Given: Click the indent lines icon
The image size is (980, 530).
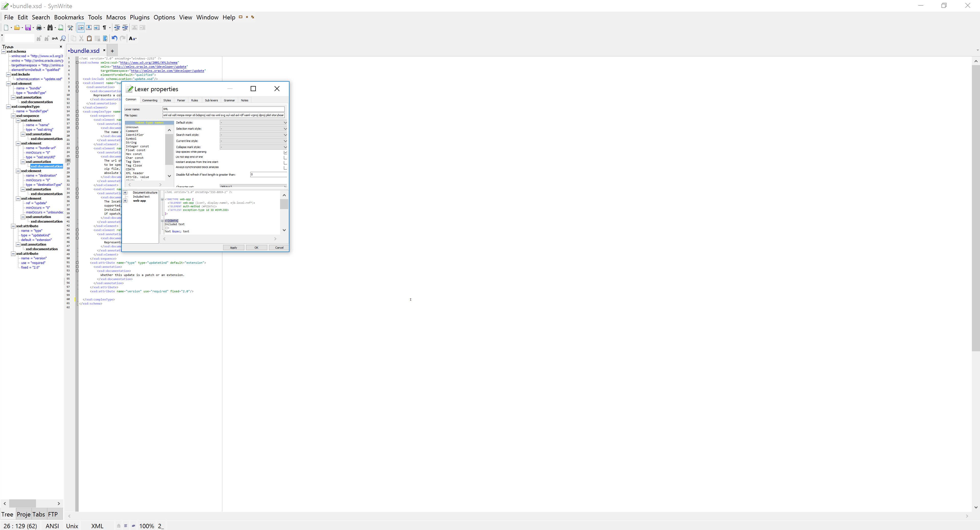Looking at the screenshot, I should (x=117, y=28).
